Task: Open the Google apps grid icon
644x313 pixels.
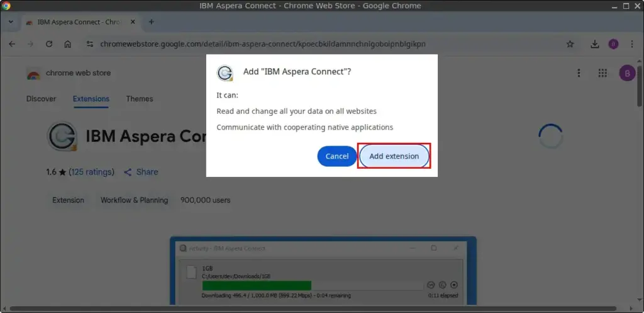Action: [602, 73]
